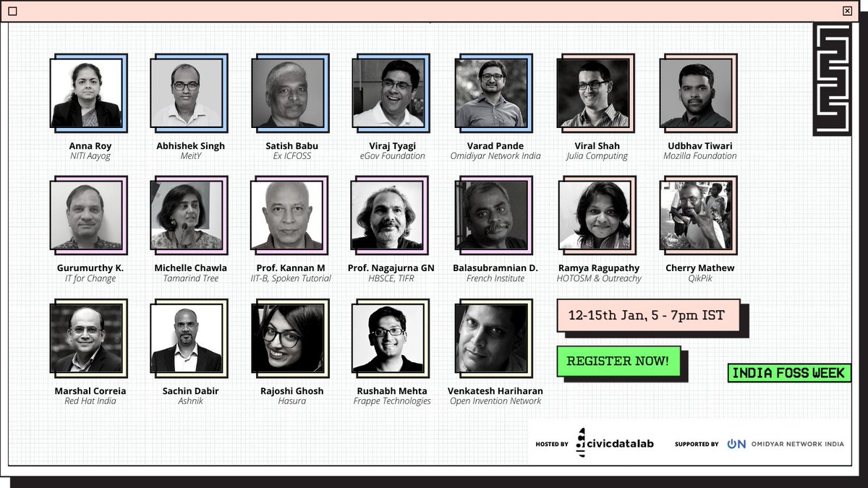The height and width of the screenshot is (488, 868).
Task: Click the maze-like logo icon at top right
Action: click(x=830, y=79)
